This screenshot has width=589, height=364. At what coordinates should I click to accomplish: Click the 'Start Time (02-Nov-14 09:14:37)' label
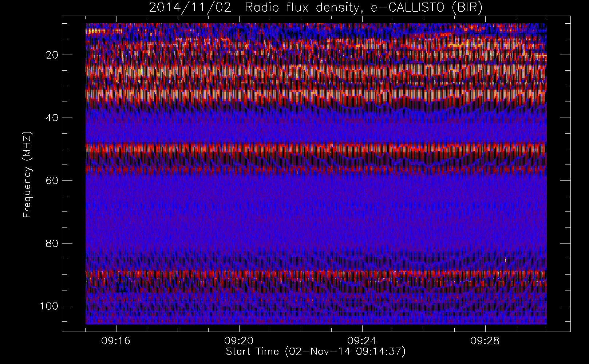pos(316,352)
